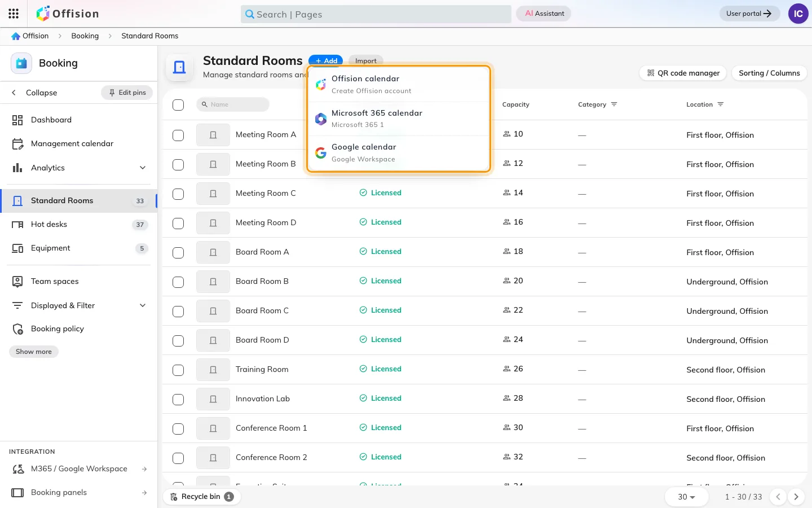Viewport: 812px width, 508px height.
Task: Check the Training Room row checkbox
Action: [178, 370]
